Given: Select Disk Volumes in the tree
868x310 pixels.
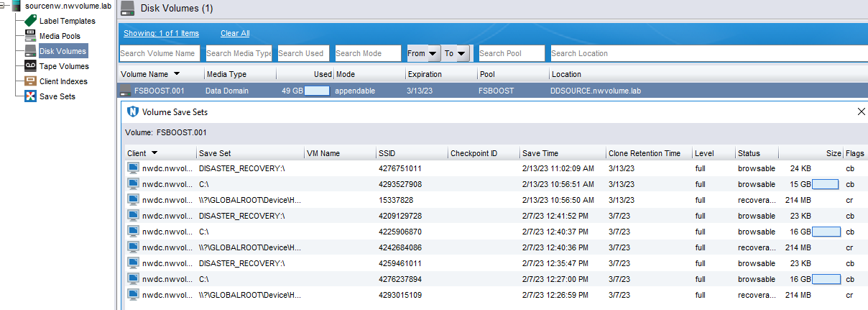Looking at the screenshot, I should (x=63, y=51).
